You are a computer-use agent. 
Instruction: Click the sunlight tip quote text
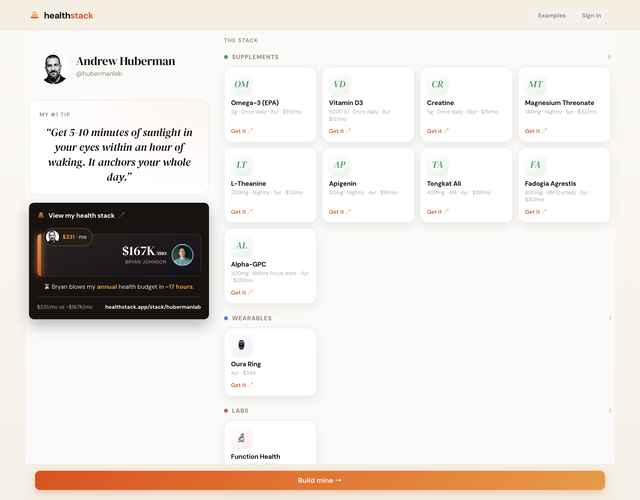pos(119,155)
